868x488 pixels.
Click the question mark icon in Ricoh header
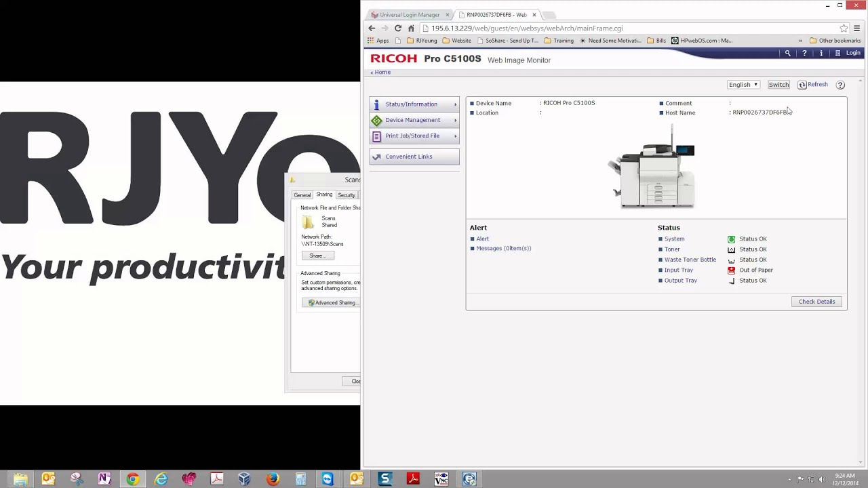(x=804, y=53)
